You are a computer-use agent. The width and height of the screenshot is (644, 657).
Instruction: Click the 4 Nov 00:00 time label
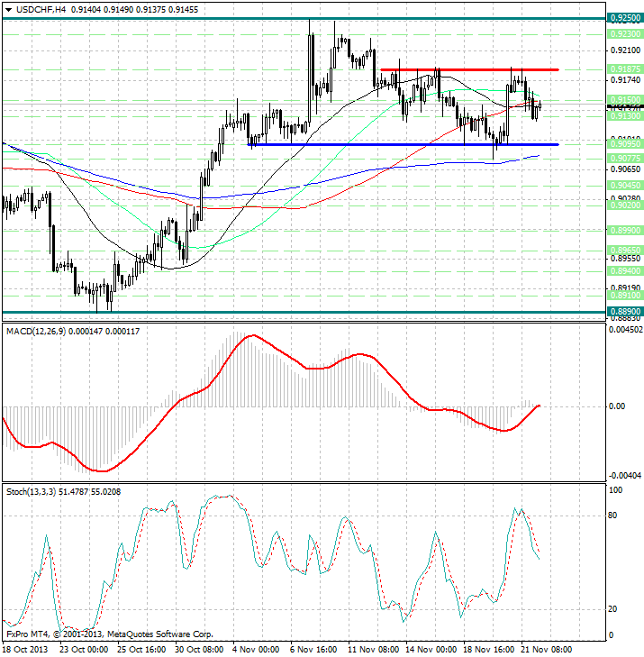point(256,650)
